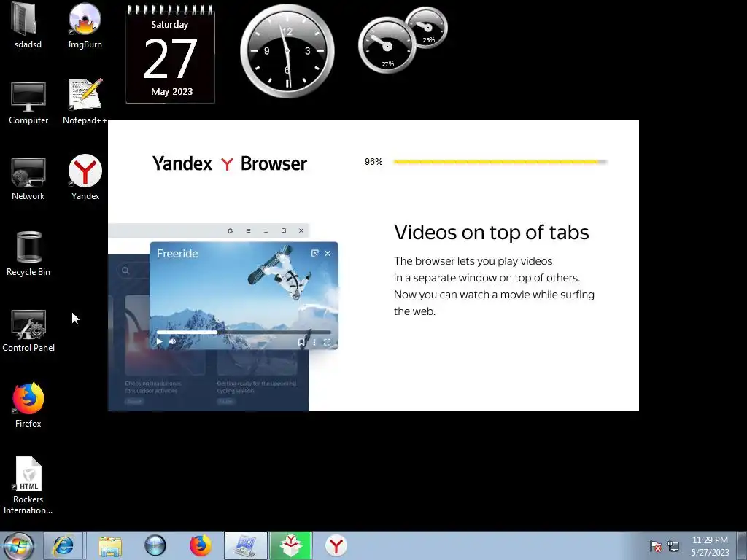Toggle fullscreen on the Freeride video
Image resolution: width=747 pixels, height=560 pixels.
pyautogui.click(x=328, y=342)
